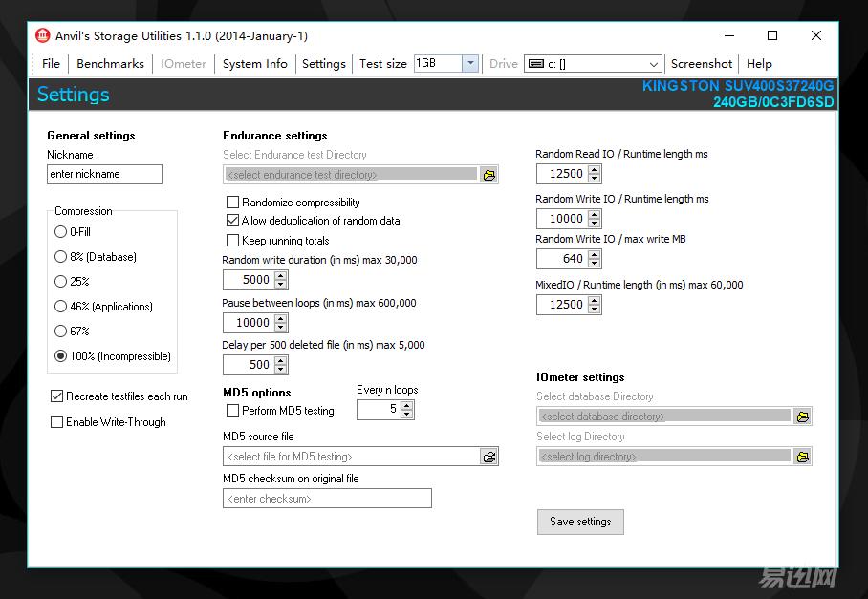Open the File menu
The image size is (868, 599).
click(51, 64)
